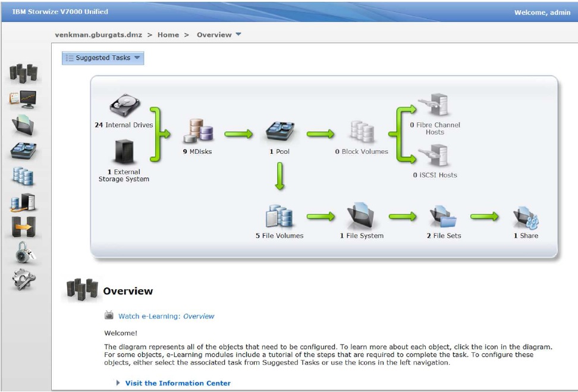Open the Watch e-Learning: Overview link
The width and height of the screenshot is (578, 392).
pyautogui.click(x=166, y=317)
